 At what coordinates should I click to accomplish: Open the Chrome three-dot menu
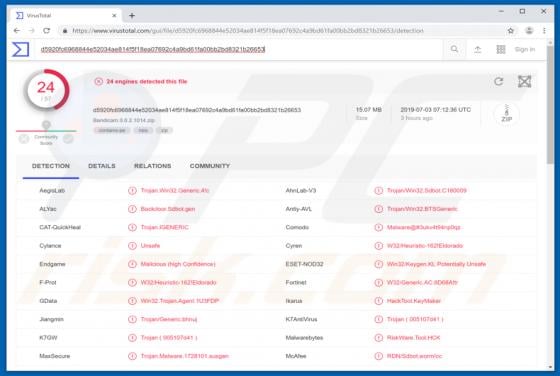(x=544, y=31)
